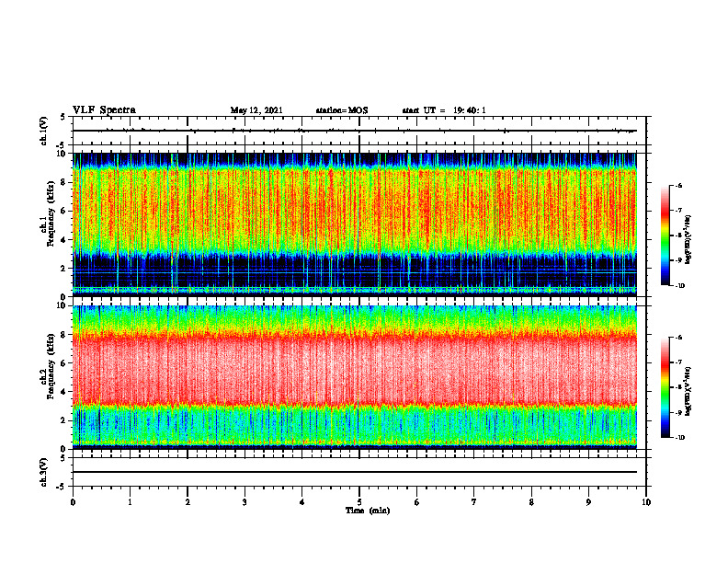This screenshot has width=728, height=563.
Task: Click the ch.3 flat voltage trace
Action: (355, 472)
